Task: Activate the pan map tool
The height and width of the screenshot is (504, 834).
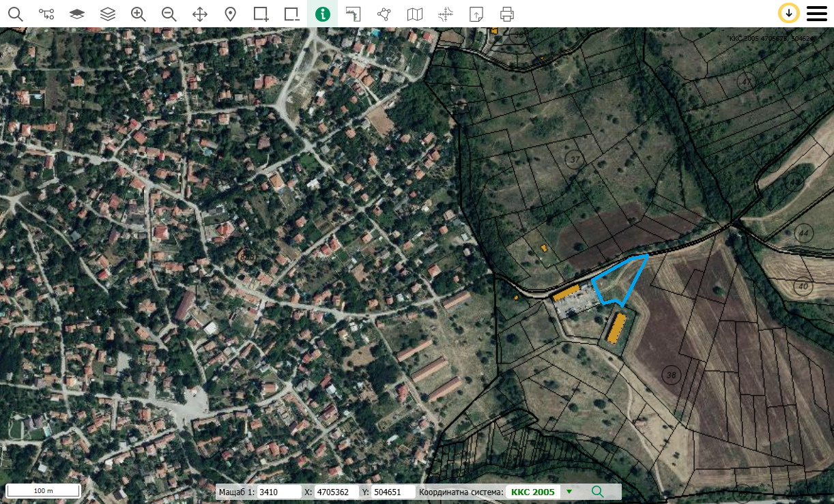Action: [x=200, y=14]
